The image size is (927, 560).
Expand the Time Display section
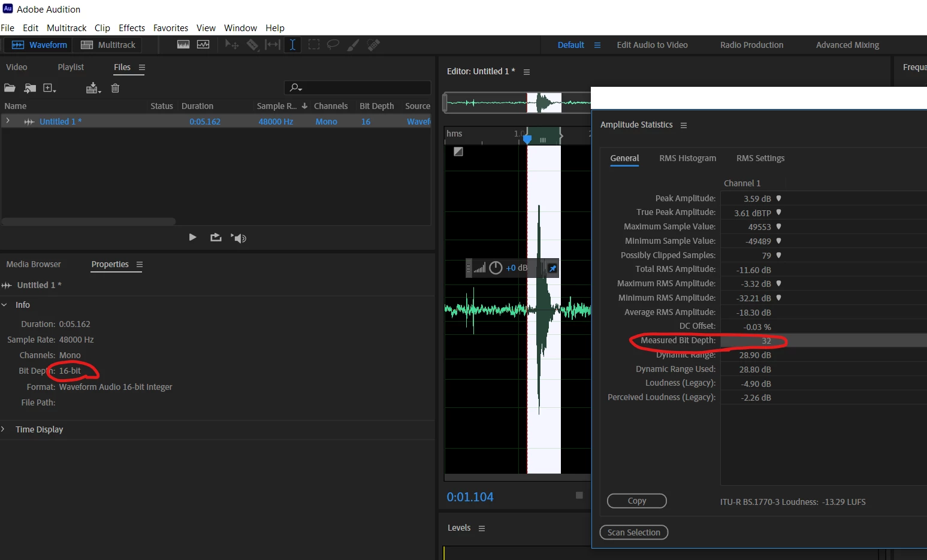pyautogui.click(x=4, y=429)
